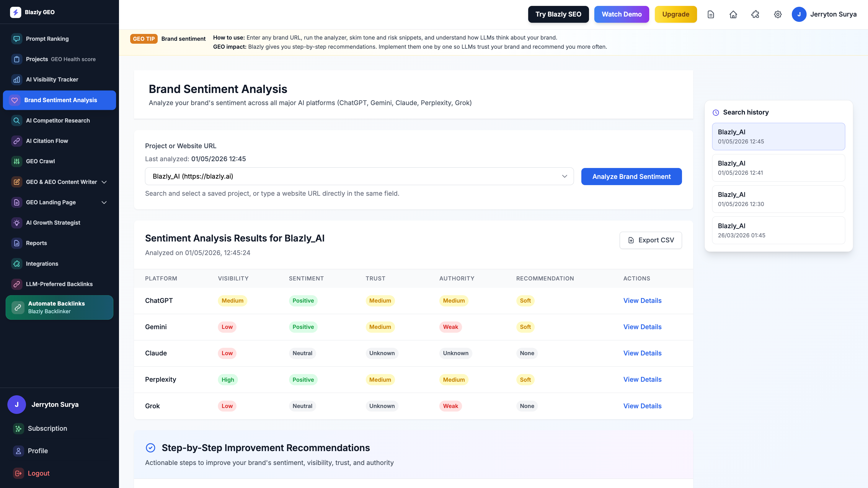Screen dimensions: 868x488
Task: Open settings gear in top bar
Action: coord(778,14)
